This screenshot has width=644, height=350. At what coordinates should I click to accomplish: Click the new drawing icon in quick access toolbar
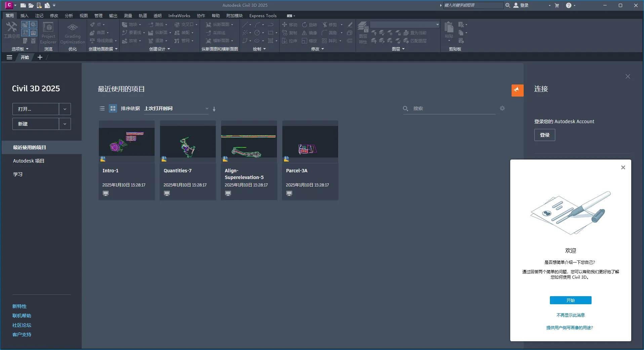pyautogui.click(x=23, y=5)
